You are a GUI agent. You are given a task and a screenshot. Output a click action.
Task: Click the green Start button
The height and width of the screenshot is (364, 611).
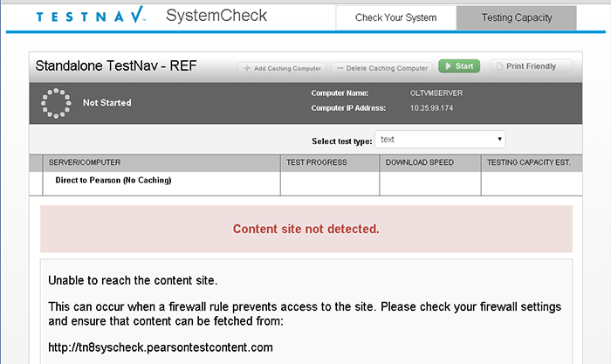[459, 66]
